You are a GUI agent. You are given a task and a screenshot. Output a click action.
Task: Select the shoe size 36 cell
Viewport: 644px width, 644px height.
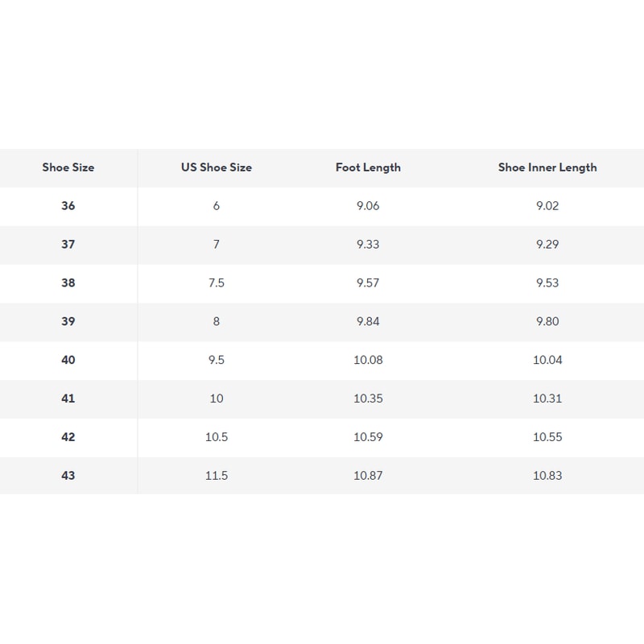(68, 206)
